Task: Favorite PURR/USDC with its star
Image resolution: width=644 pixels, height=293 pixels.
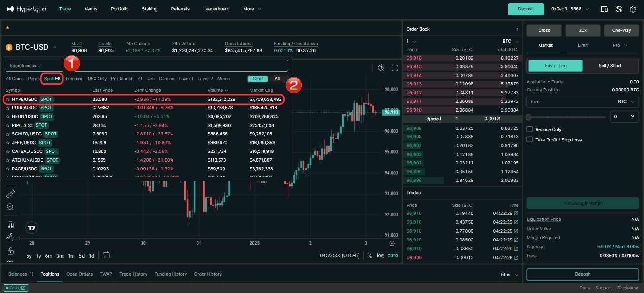Action: [x=8, y=108]
